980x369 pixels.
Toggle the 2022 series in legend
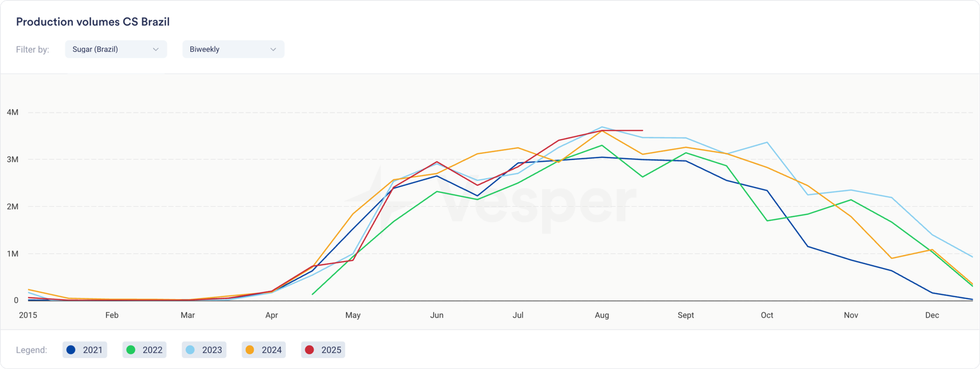click(x=145, y=350)
